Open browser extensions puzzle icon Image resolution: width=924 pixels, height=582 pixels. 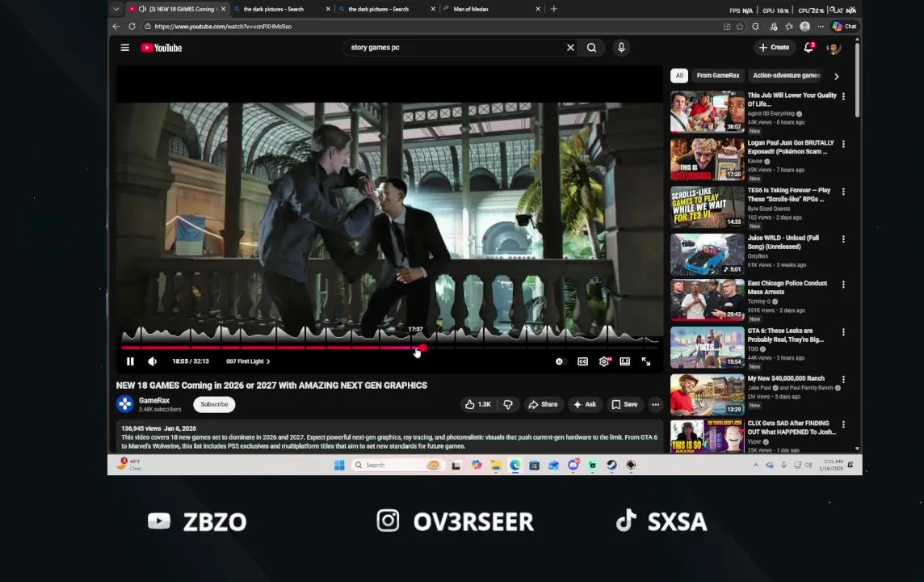tap(755, 27)
